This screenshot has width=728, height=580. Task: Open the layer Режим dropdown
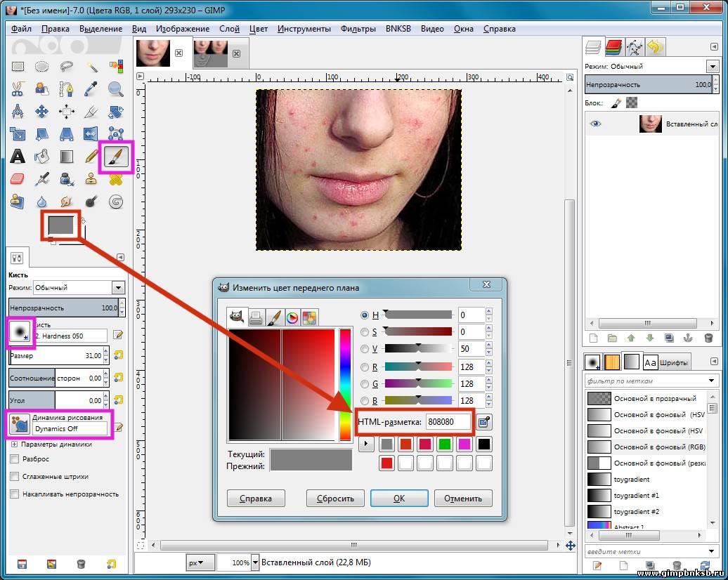[x=713, y=66]
